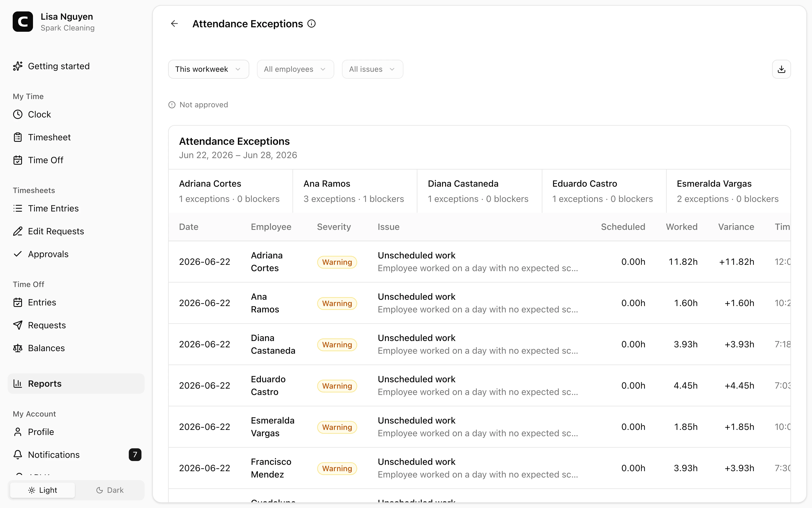Navigate to Approvals
812x508 pixels.
pos(76,254)
